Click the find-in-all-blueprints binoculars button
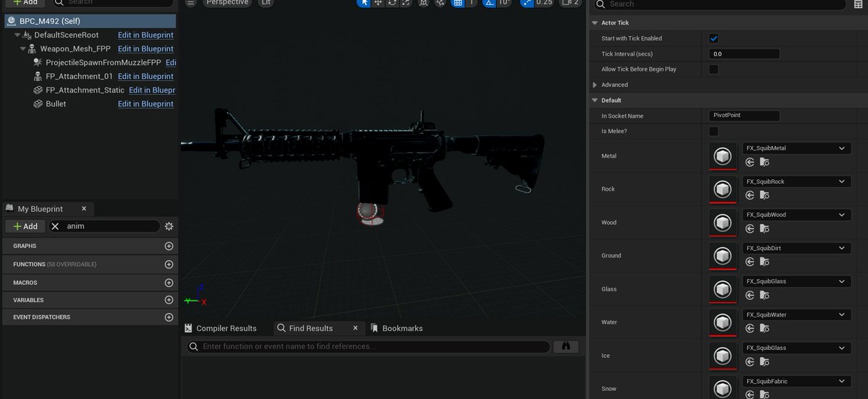 pyautogui.click(x=566, y=346)
